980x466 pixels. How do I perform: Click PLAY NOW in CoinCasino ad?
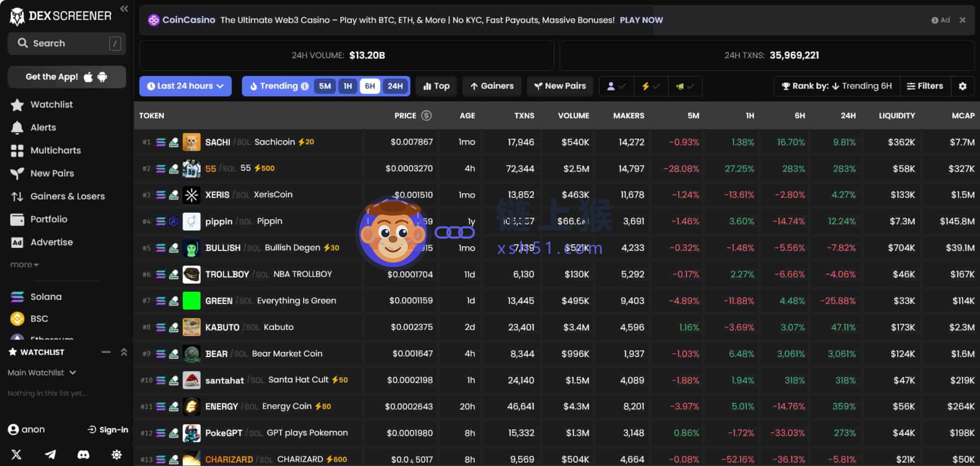(x=641, y=20)
